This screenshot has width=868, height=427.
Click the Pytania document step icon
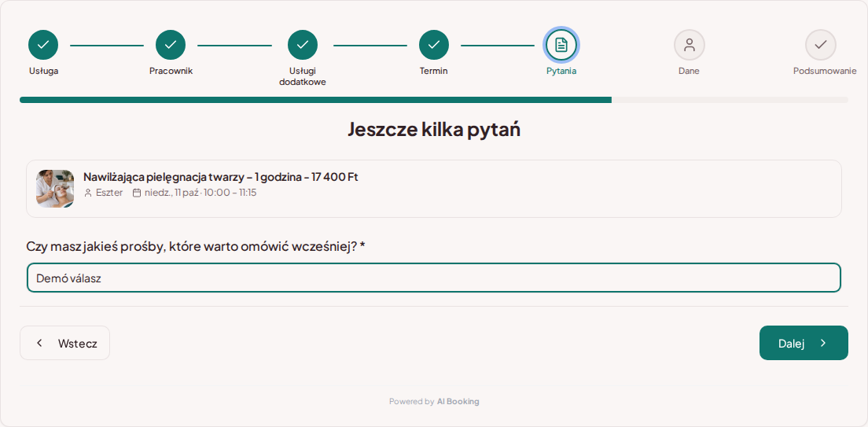click(561, 45)
